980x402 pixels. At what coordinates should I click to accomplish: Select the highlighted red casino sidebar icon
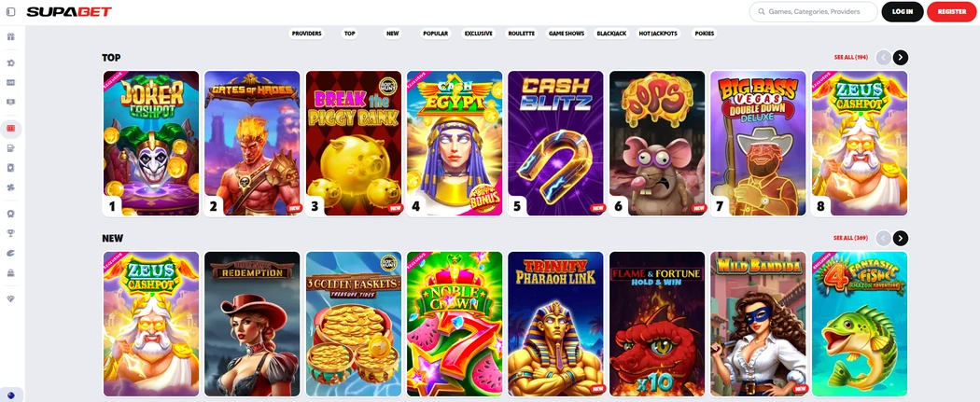(x=10, y=129)
